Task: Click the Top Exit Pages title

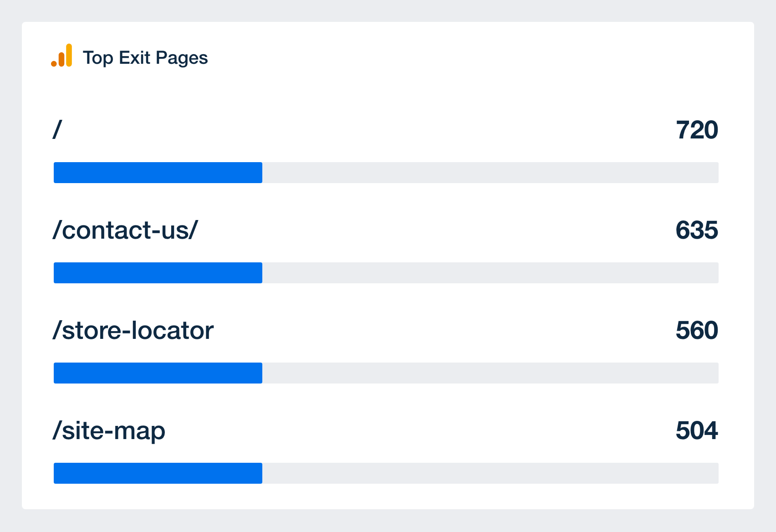Action: [x=145, y=58]
